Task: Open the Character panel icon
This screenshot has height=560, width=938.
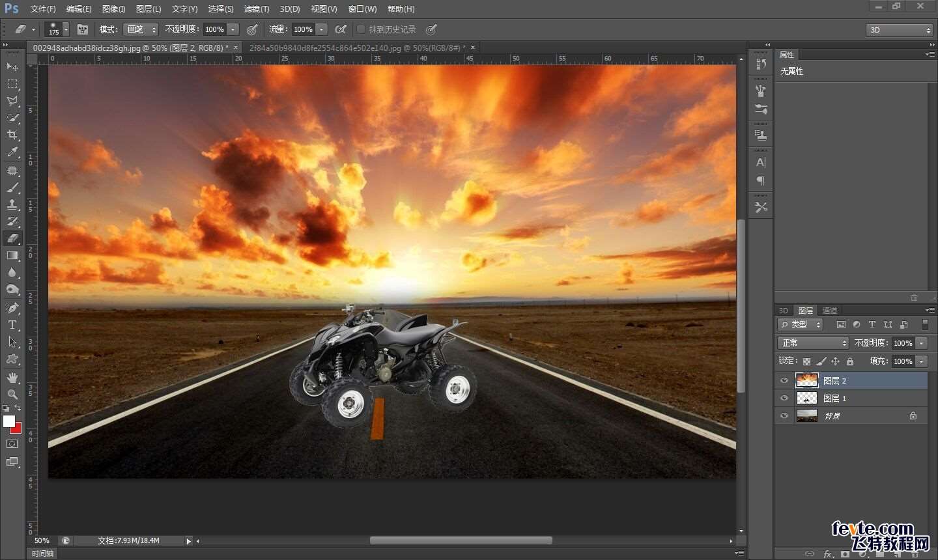Action: click(x=761, y=162)
